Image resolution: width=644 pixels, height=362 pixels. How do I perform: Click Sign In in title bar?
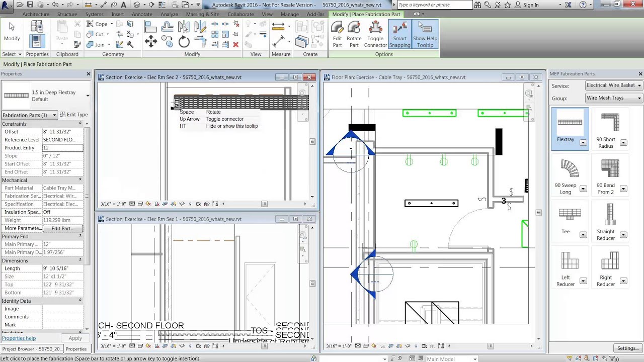(x=531, y=5)
